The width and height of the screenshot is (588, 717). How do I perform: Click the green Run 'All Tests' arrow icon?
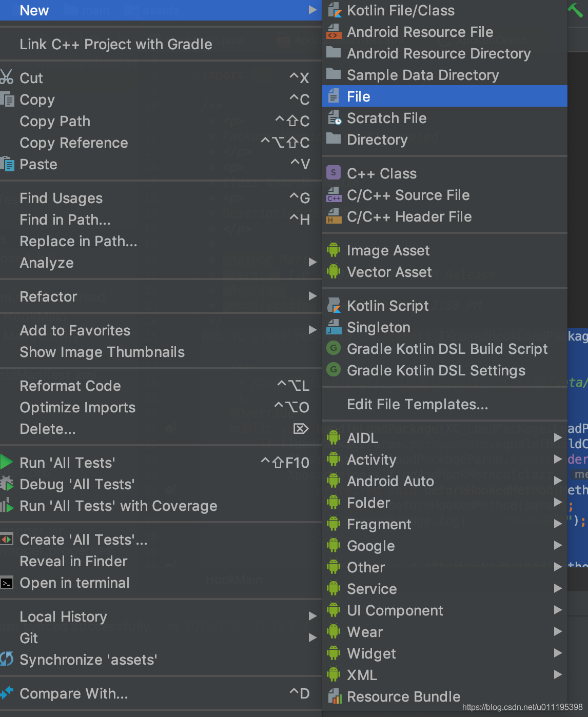6,462
